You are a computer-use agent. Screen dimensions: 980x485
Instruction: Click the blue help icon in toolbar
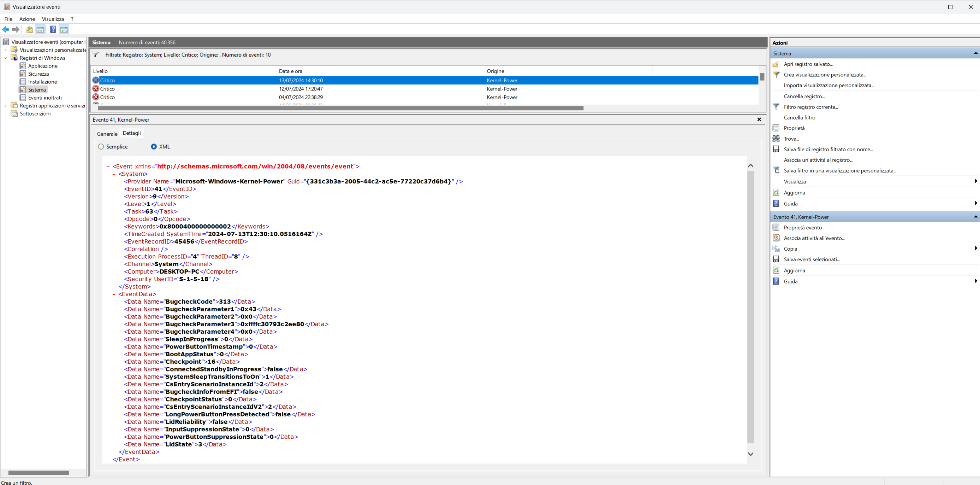53,30
